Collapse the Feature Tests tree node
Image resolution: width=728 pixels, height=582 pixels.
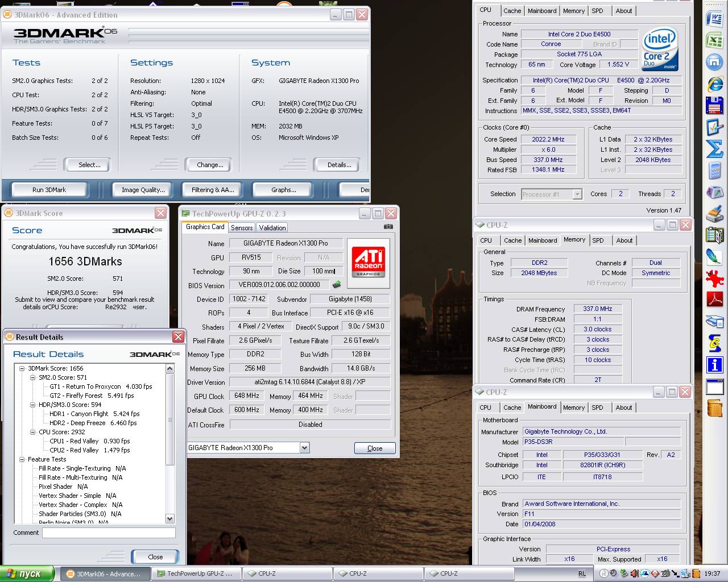pos(22,459)
